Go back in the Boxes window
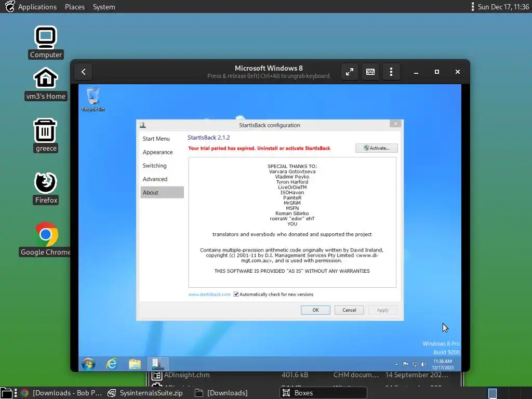Image resolution: width=532 pixels, height=399 pixels. 84,72
